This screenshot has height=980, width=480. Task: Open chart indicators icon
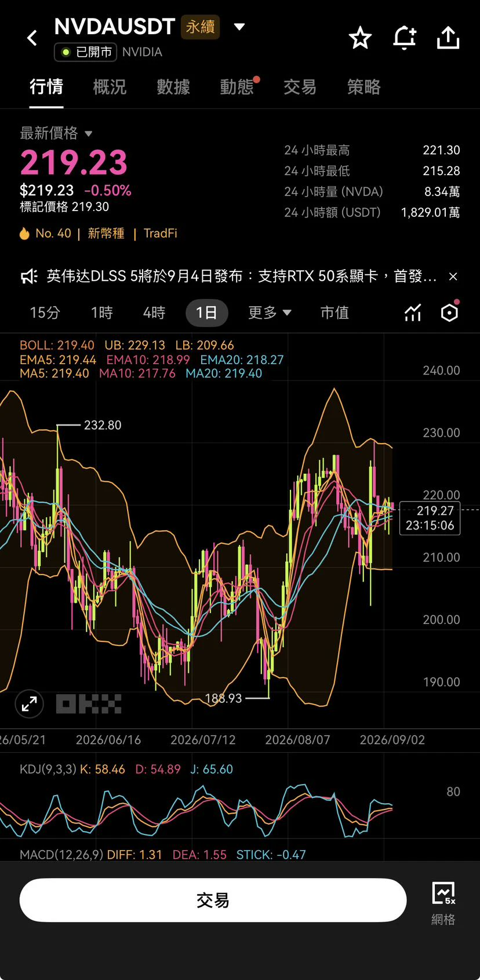click(x=413, y=313)
